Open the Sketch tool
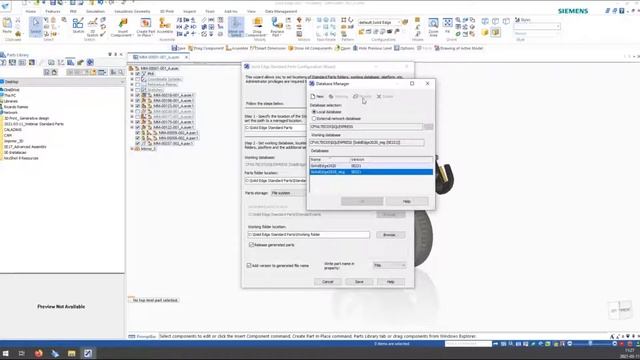The image size is (640, 360). tap(78, 25)
